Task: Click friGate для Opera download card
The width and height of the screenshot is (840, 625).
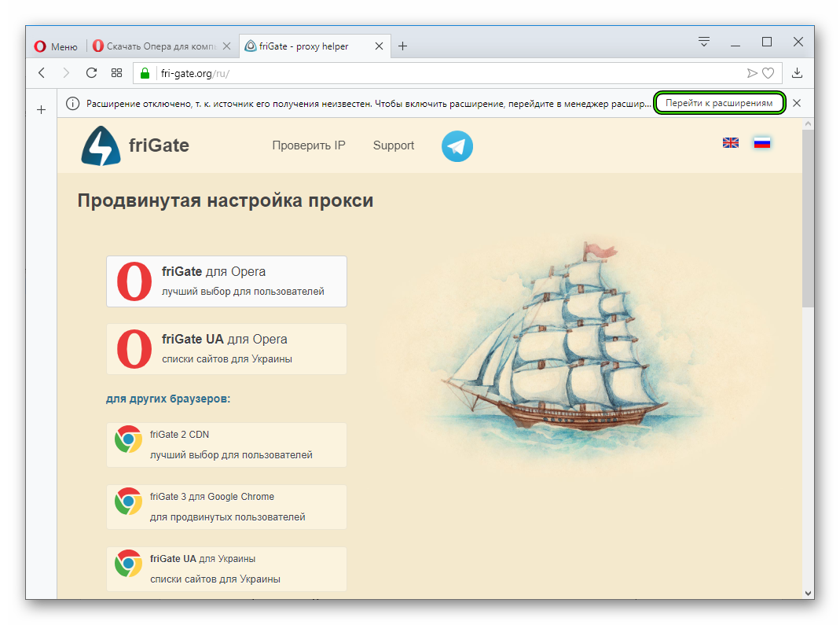Action: coord(226,281)
